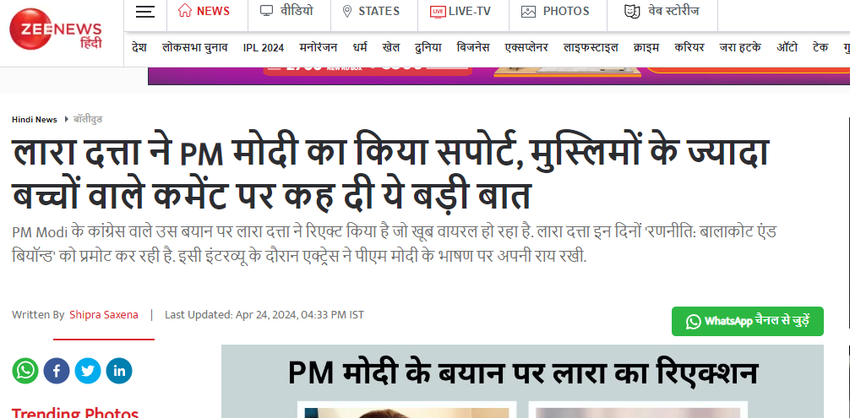Viewport: 850px width, 418px height.
Task: Click बॉलीवुड breadcrumb link
Action: [x=88, y=119]
